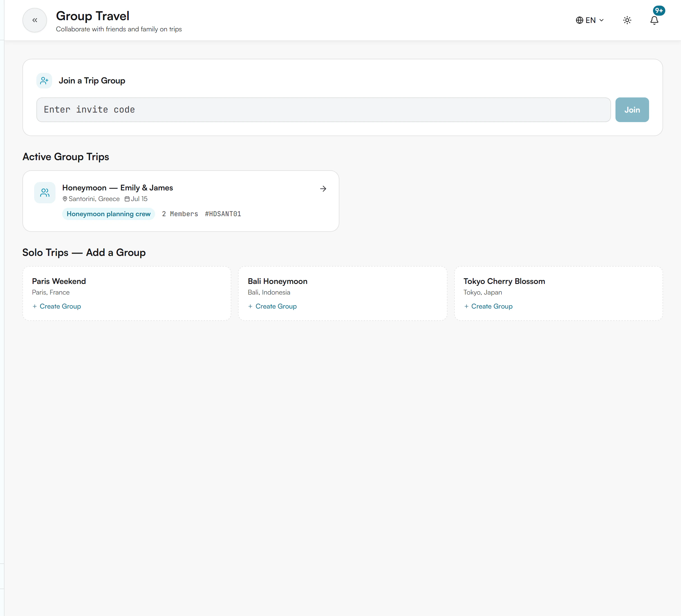
Task: Click the Santorini, Greece location pin
Action: pos(65,199)
